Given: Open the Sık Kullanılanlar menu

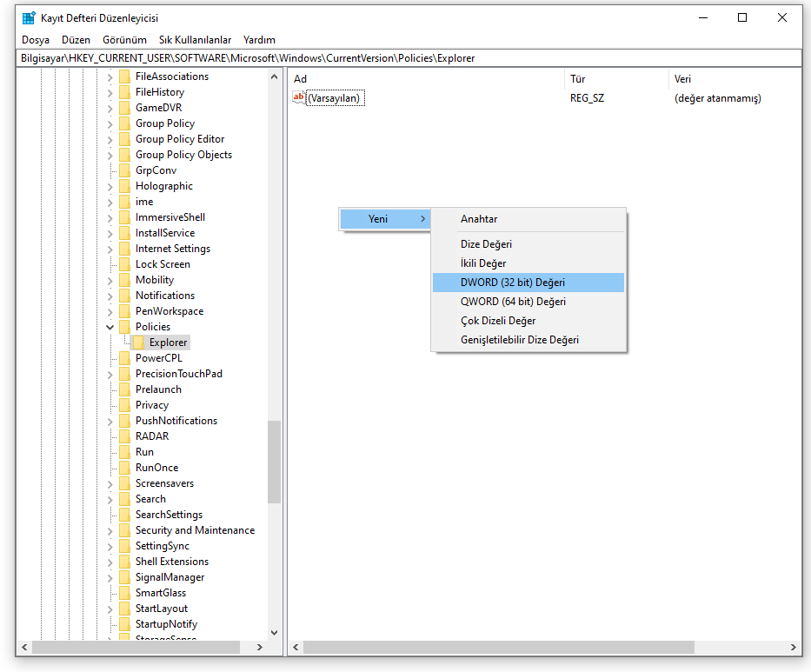Looking at the screenshot, I should click(x=195, y=40).
